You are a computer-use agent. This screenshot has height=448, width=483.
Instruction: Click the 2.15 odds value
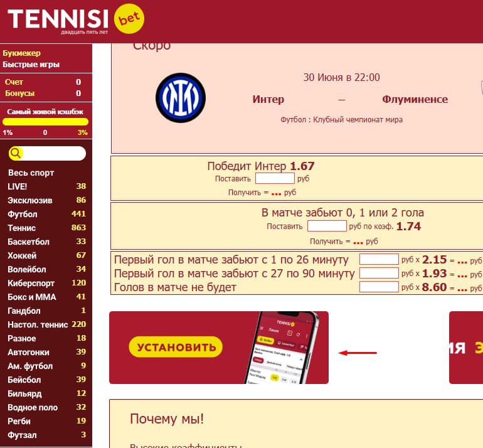pos(434,260)
